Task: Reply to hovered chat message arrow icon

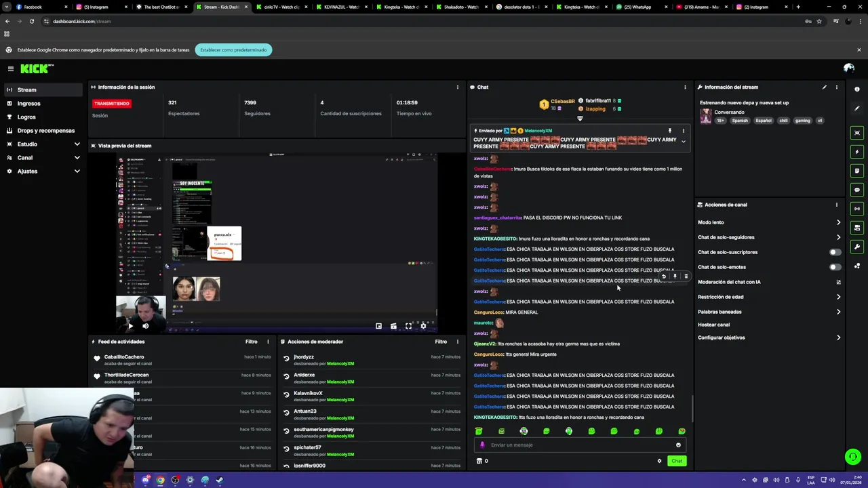Action: 664,277
